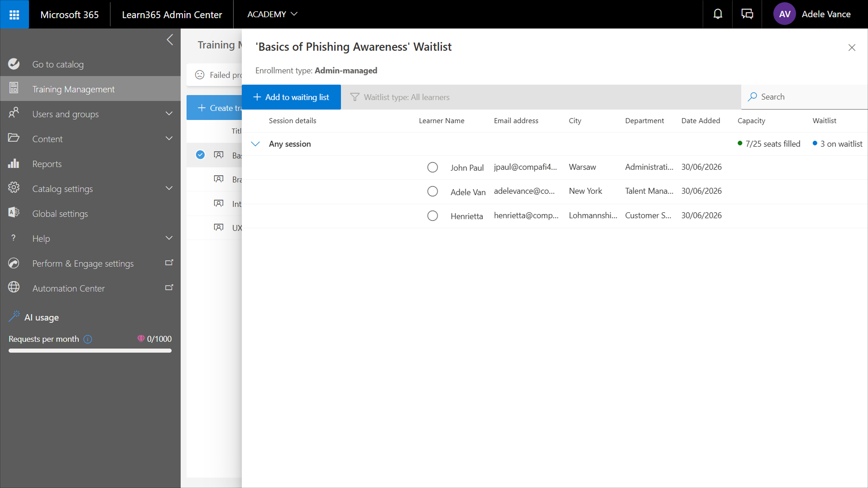The width and height of the screenshot is (868, 488).
Task: Expand the Help menu chevron
Action: tap(169, 238)
